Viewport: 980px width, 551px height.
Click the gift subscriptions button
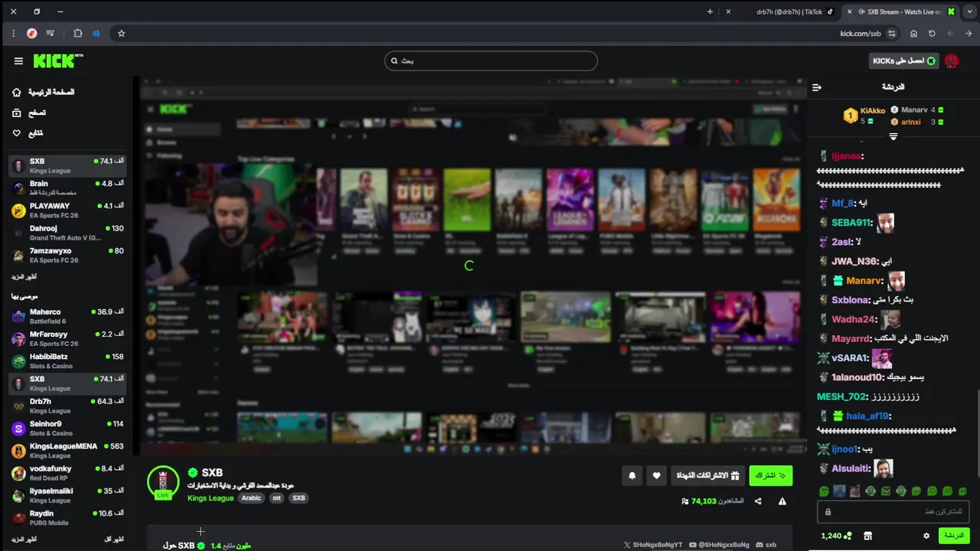pyautogui.click(x=708, y=475)
